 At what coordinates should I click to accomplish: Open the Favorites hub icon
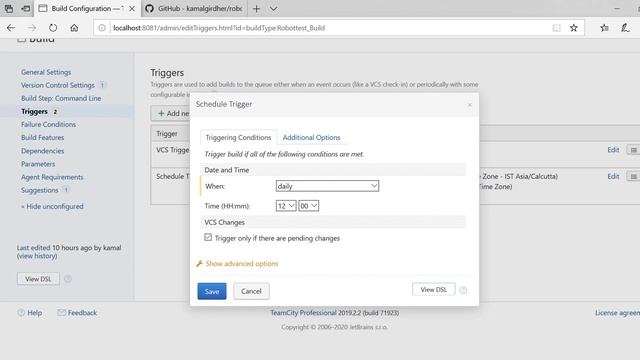pos(604,28)
